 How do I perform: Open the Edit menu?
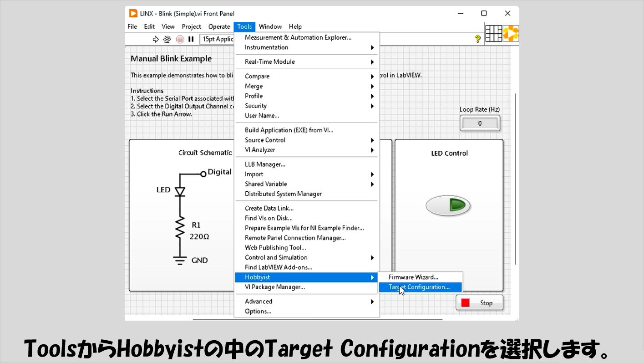click(x=149, y=27)
